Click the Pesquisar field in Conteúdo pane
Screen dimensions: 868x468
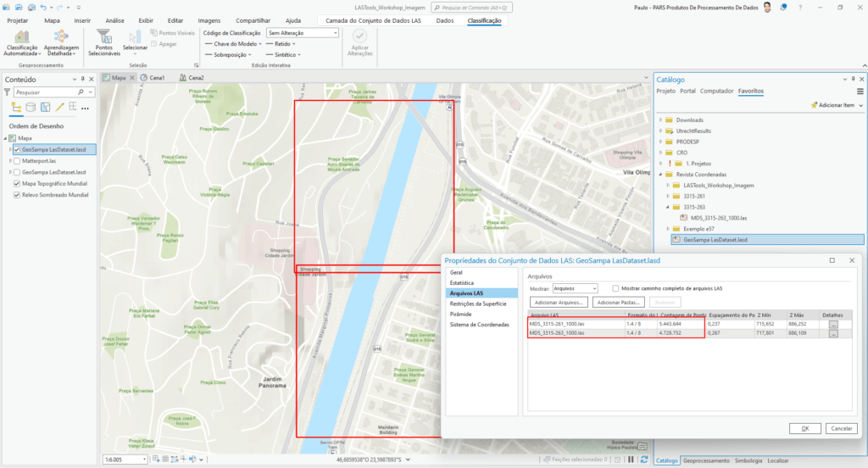click(x=46, y=92)
